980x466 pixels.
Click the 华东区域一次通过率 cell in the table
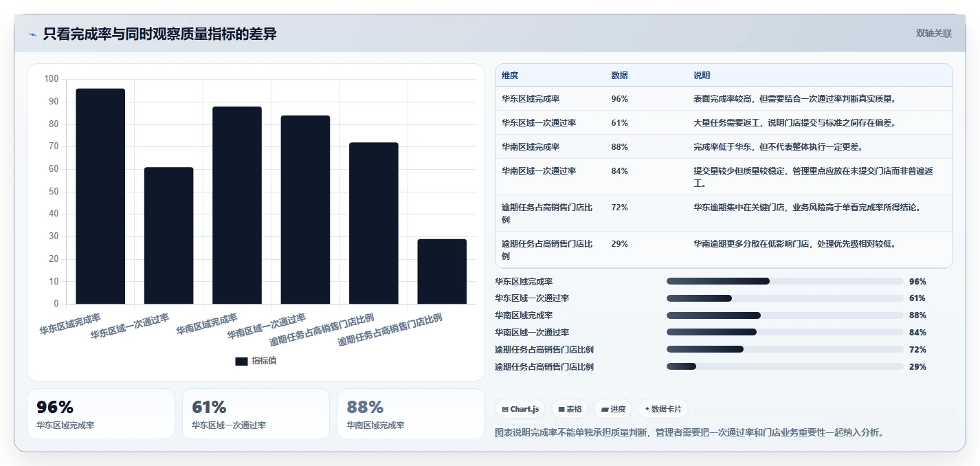pos(539,123)
